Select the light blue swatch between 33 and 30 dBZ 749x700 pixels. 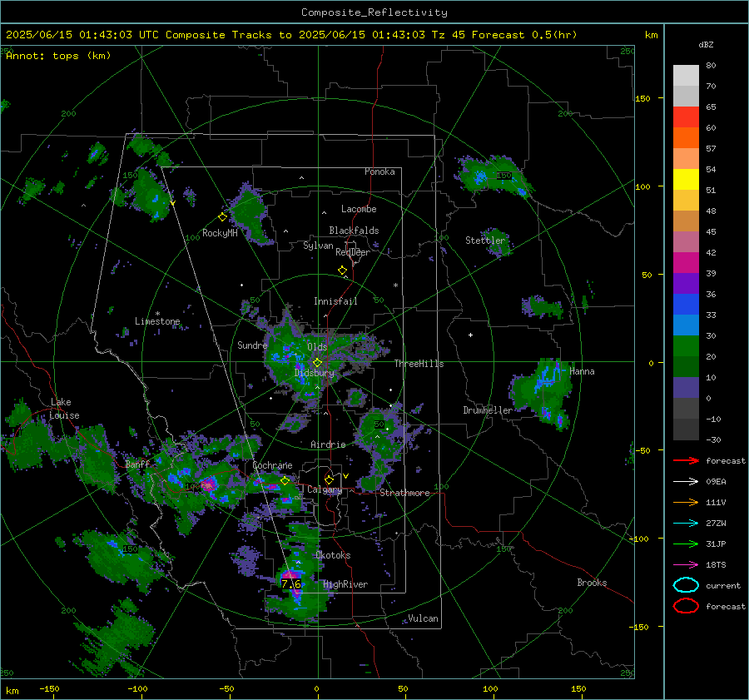pyautogui.click(x=686, y=325)
